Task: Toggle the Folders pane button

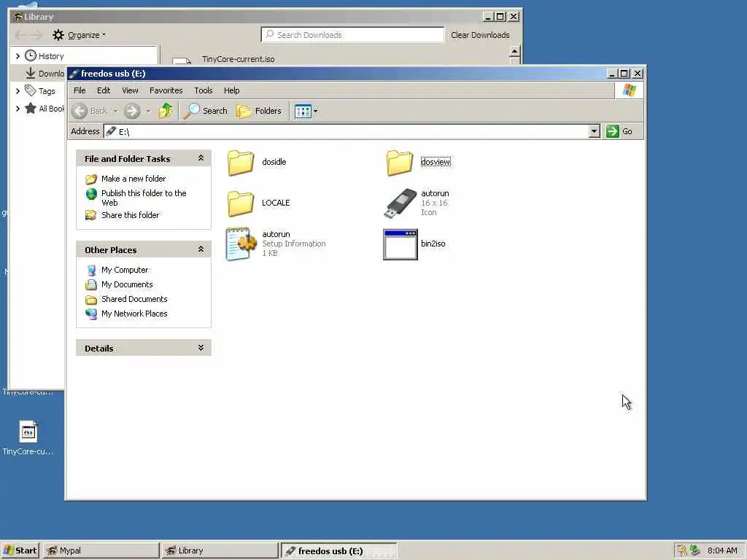Action: [259, 111]
